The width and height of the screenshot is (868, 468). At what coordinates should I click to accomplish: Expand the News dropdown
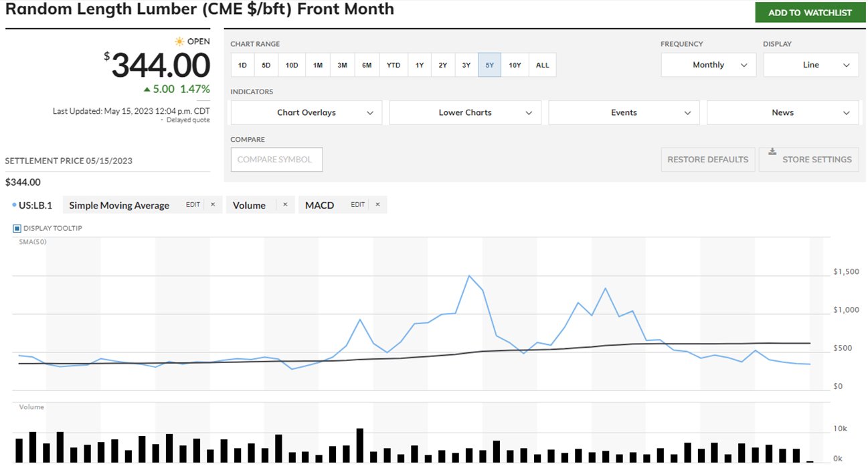[782, 112]
